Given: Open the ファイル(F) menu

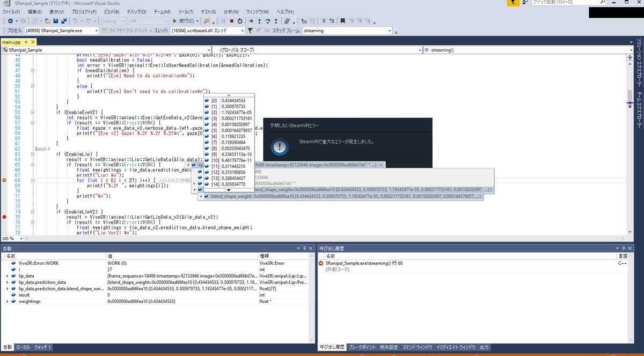Looking at the screenshot, I should tap(11, 11).
